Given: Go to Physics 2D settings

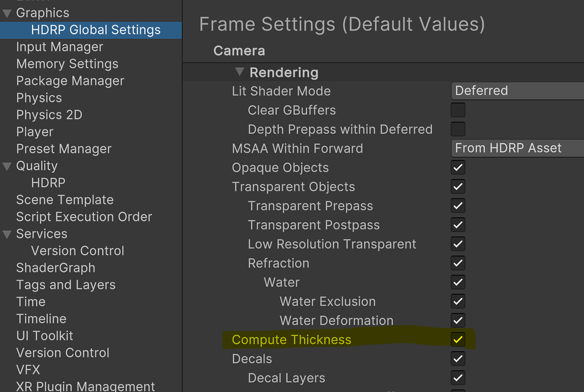Looking at the screenshot, I should [49, 115].
